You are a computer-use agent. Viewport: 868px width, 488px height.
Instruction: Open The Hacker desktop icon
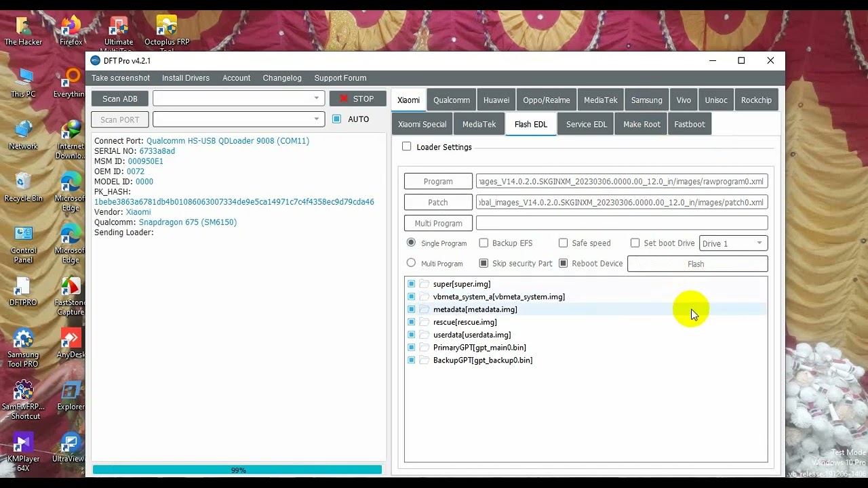click(x=23, y=32)
